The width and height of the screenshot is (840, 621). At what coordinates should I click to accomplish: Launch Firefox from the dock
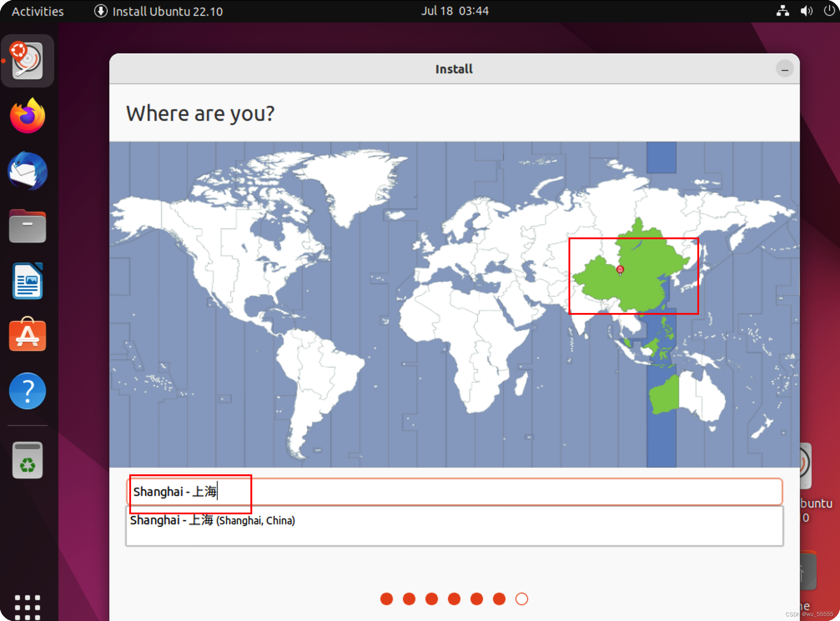(28, 116)
